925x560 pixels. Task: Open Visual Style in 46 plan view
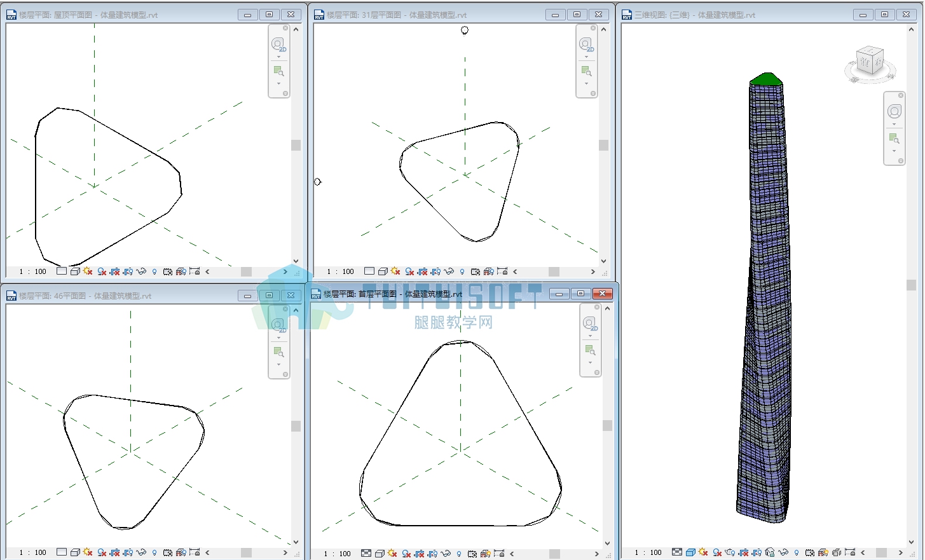[x=75, y=552]
